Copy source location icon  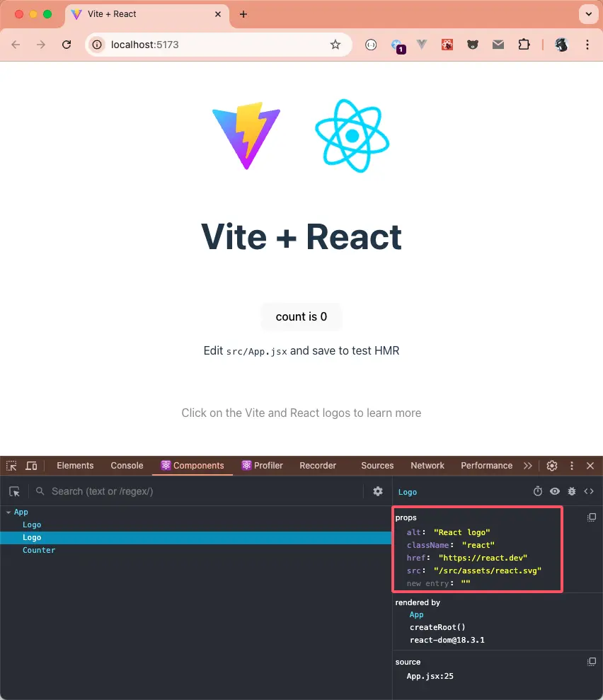click(592, 662)
